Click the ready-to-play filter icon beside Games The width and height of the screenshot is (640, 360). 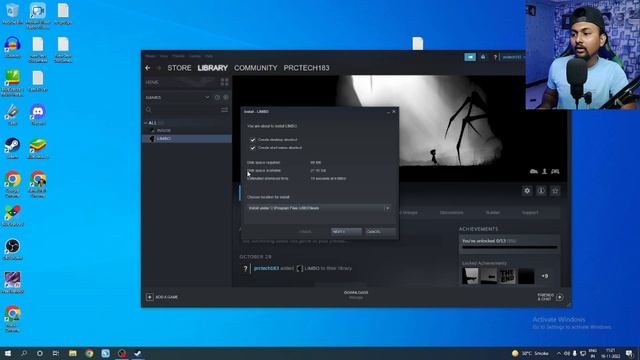226,98
